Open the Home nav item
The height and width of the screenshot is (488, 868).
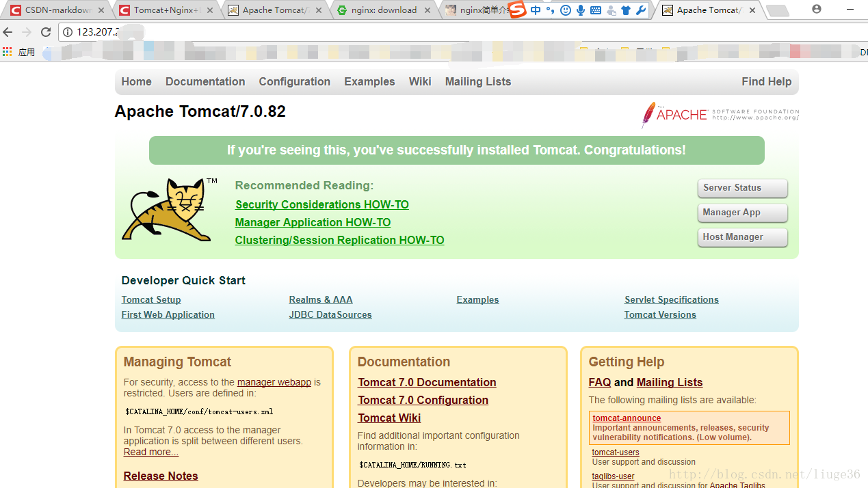click(x=137, y=81)
